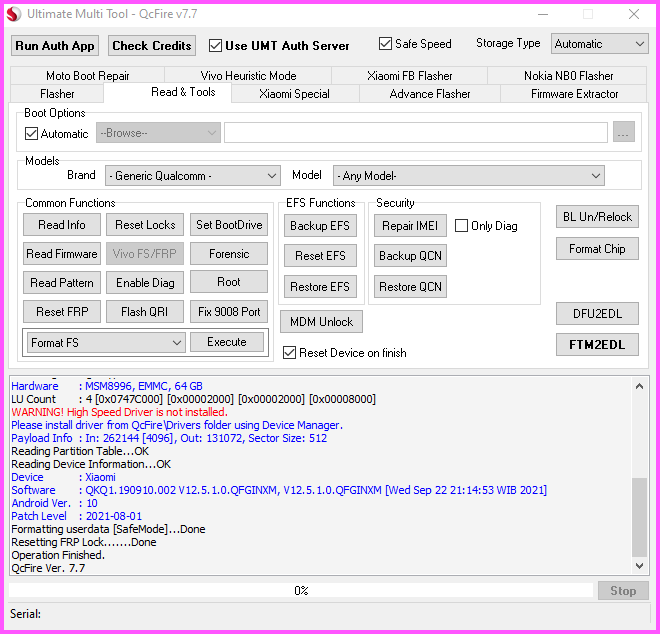The image size is (660, 634).
Task: Click the Read Info button
Action: [x=62, y=225]
